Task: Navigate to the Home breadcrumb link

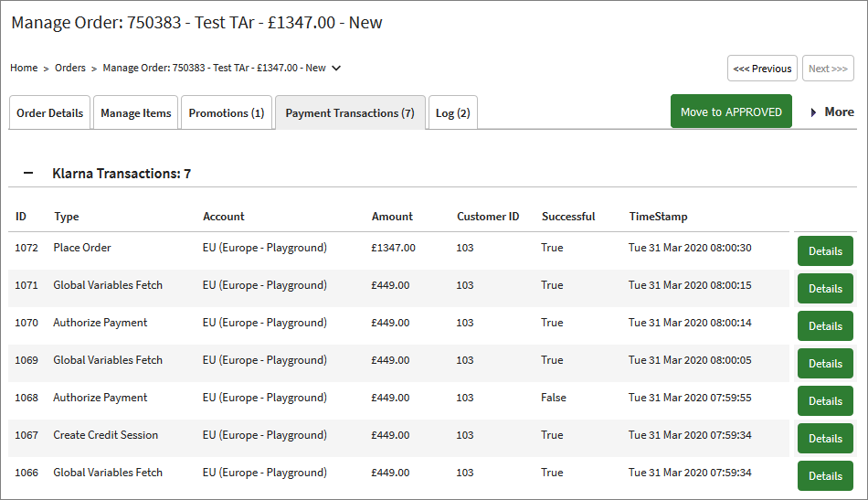Action: click(x=24, y=68)
